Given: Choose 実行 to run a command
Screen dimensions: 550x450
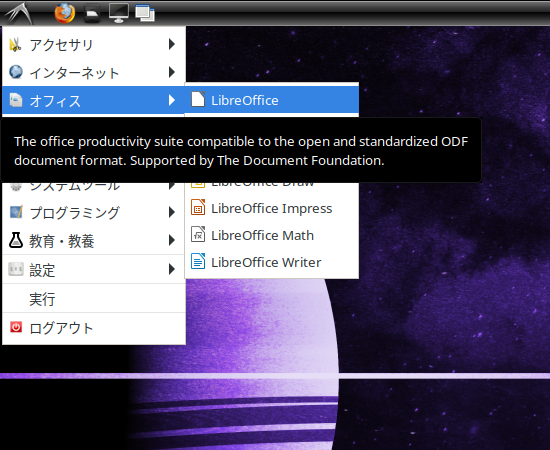Looking at the screenshot, I should (x=94, y=298).
